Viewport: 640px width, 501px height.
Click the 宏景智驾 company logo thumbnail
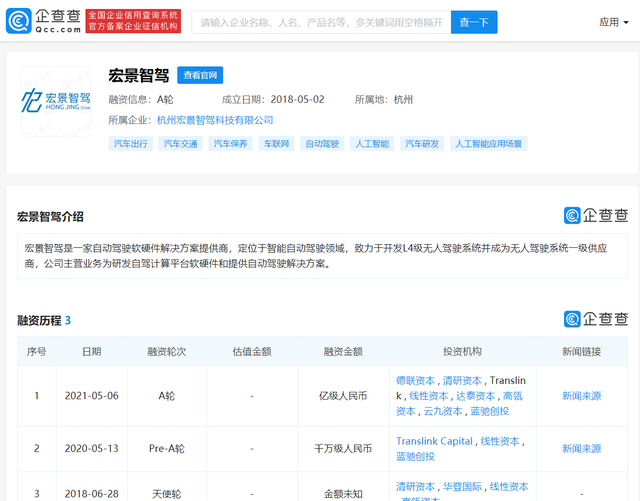point(56,101)
